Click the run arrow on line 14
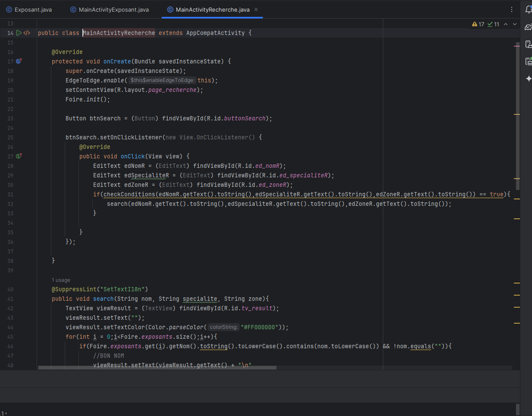 point(19,33)
